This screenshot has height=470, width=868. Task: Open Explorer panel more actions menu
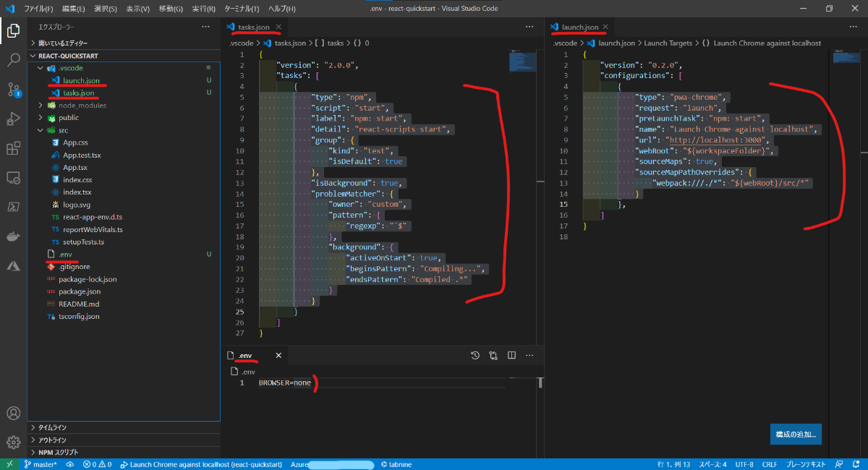tap(206, 27)
